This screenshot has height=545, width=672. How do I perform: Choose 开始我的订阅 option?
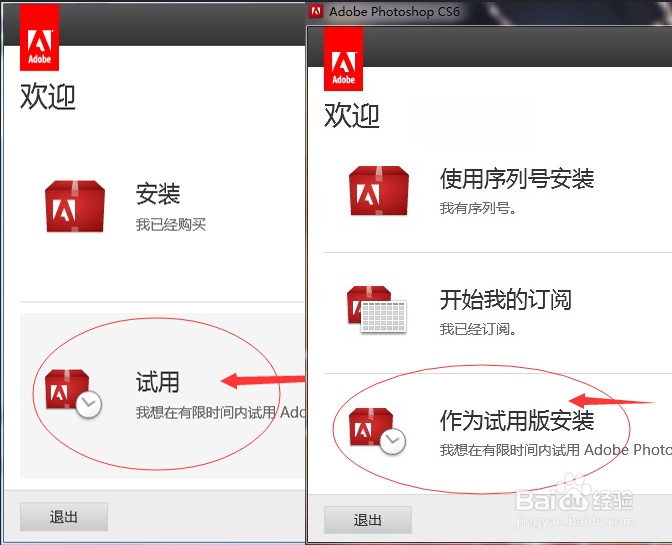point(506,299)
